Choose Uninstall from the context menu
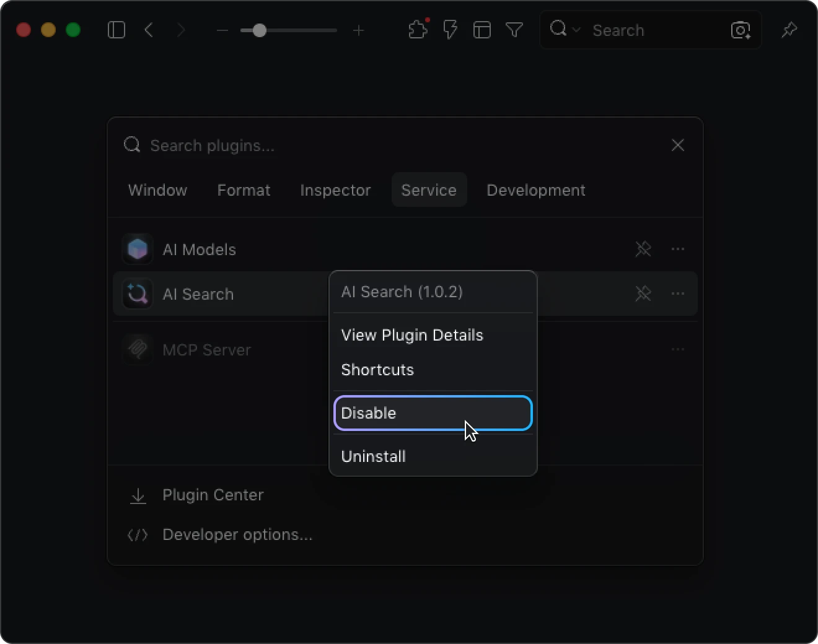The image size is (818, 644). [374, 456]
